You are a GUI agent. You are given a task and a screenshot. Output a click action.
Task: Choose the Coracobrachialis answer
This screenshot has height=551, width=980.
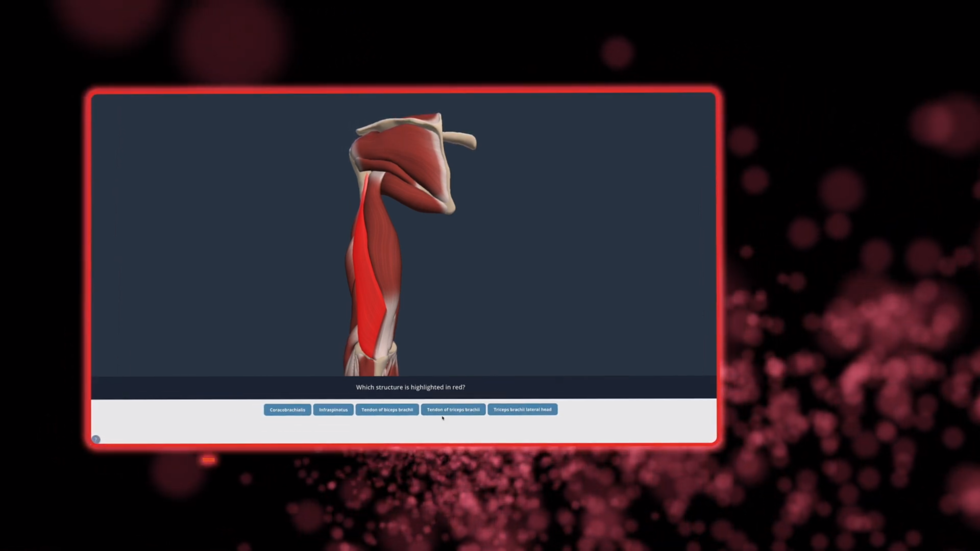[287, 410]
